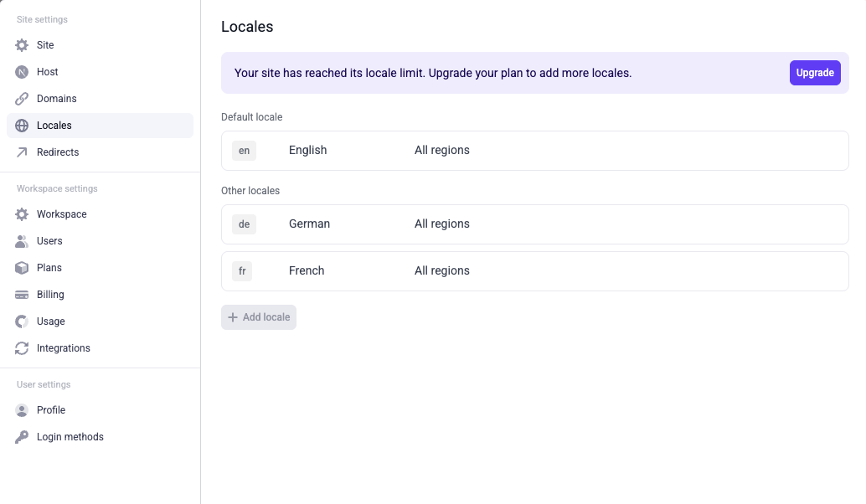
Task: Click the Add locale button
Action: [259, 316]
